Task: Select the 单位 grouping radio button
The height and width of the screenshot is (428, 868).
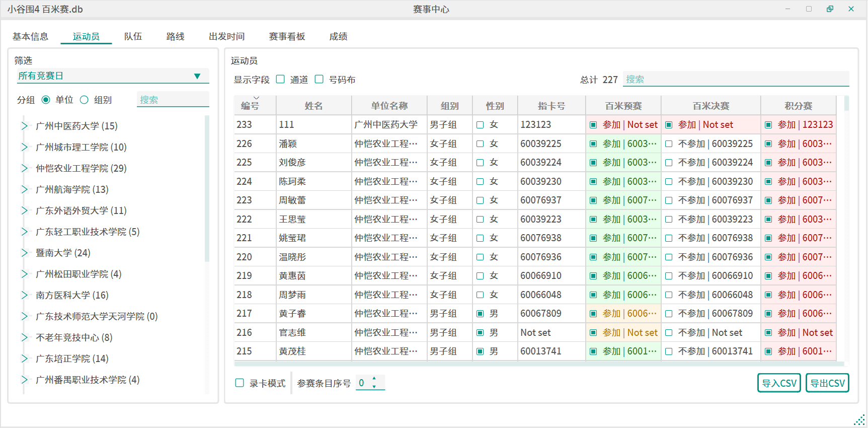Action: (x=46, y=100)
